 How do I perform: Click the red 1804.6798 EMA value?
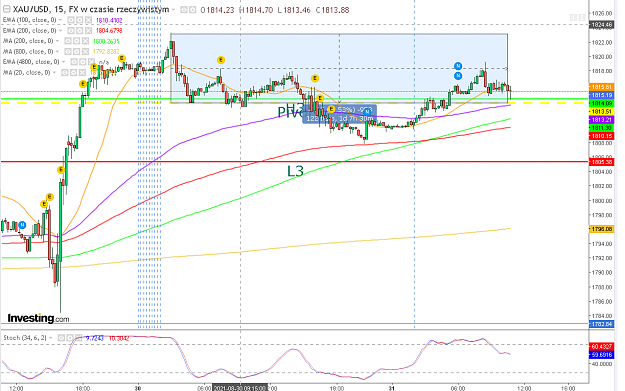[x=109, y=31]
